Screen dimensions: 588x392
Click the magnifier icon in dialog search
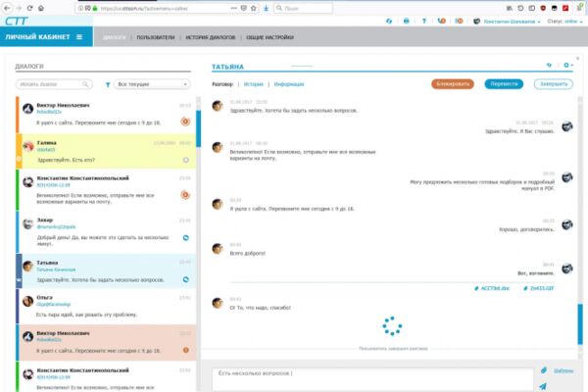(x=85, y=84)
